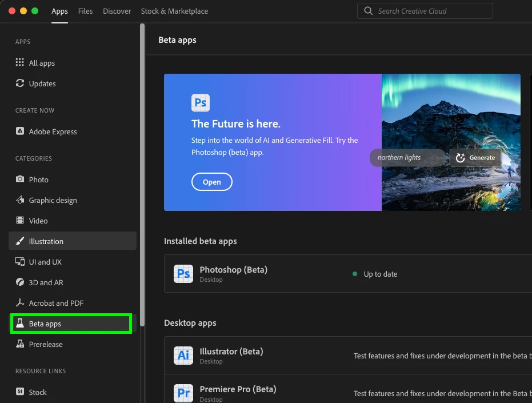Click the Up to date status text

(x=381, y=274)
